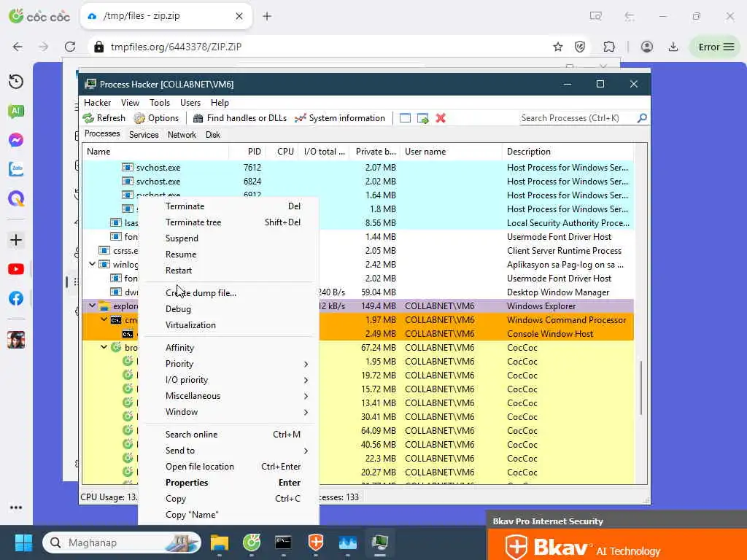This screenshot has width=747, height=560.
Task: Open the Users menu
Action: 190,103
